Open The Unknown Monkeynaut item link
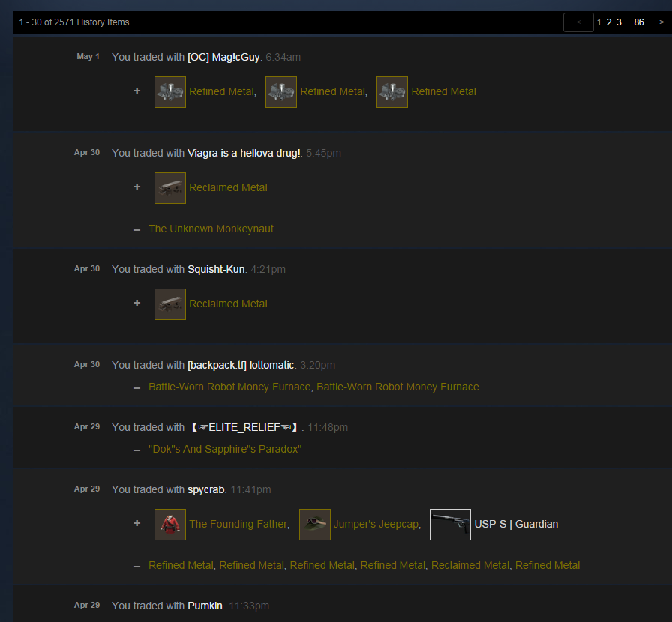Image resolution: width=672 pixels, height=622 pixels. pyautogui.click(x=211, y=229)
